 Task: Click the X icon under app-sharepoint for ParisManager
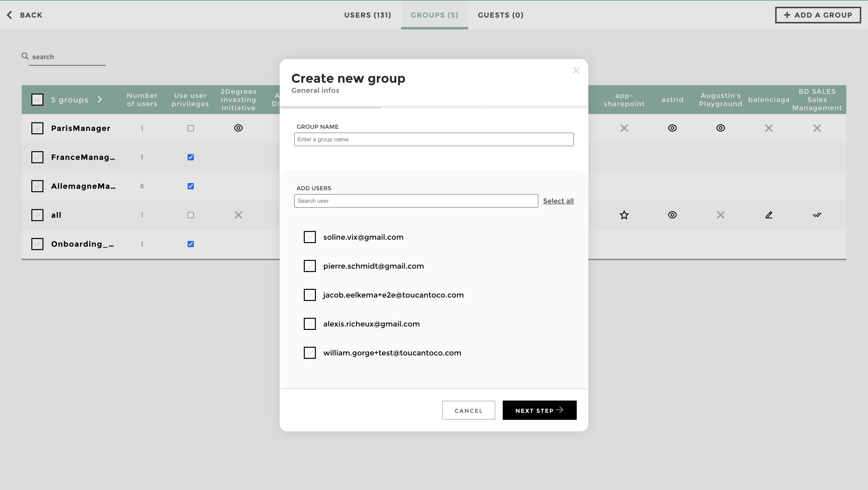point(624,128)
